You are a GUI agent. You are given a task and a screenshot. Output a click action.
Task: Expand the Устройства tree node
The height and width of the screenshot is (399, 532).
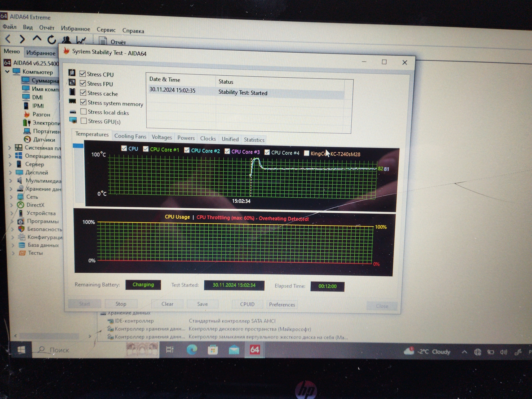pyautogui.click(x=12, y=213)
